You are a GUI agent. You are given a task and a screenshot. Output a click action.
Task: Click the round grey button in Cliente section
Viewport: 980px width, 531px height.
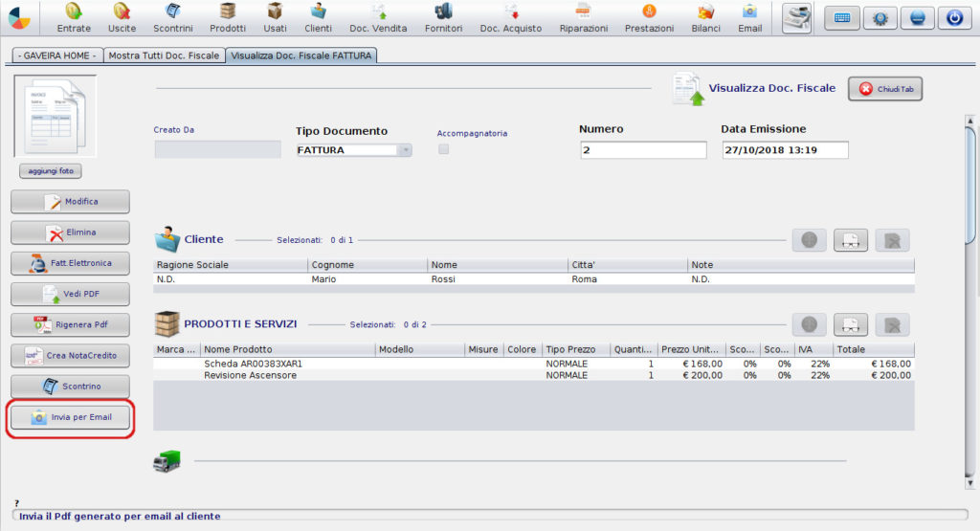810,240
